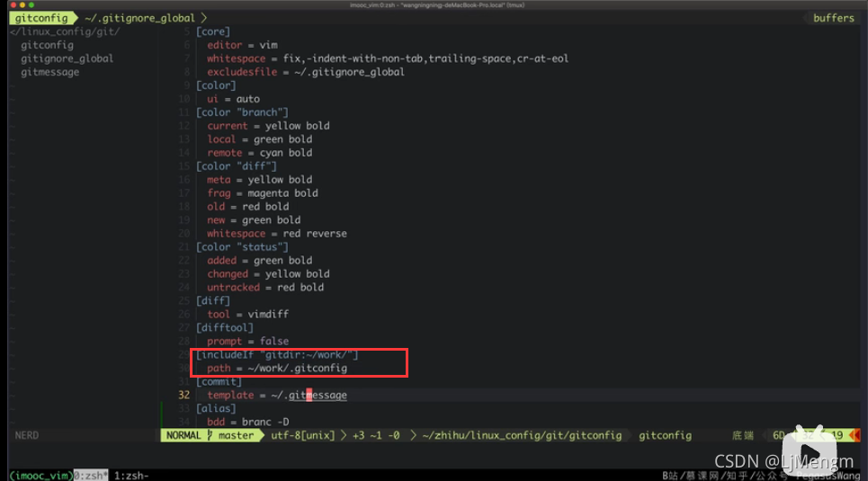Click the bdd = branc -D alias line

248,422
